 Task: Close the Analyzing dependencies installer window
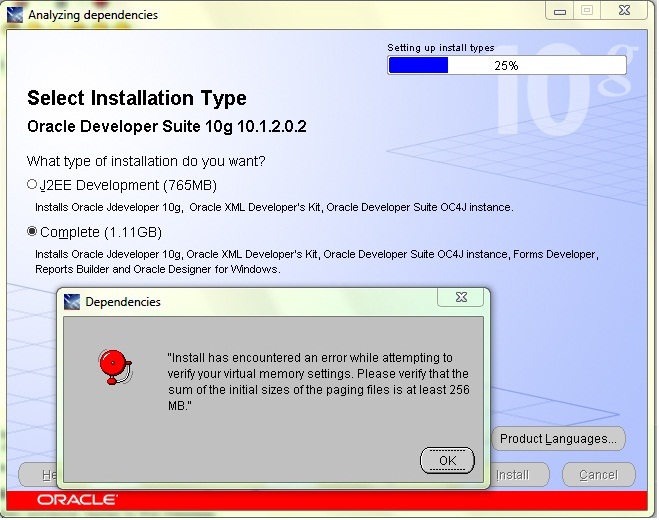[627, 11]
